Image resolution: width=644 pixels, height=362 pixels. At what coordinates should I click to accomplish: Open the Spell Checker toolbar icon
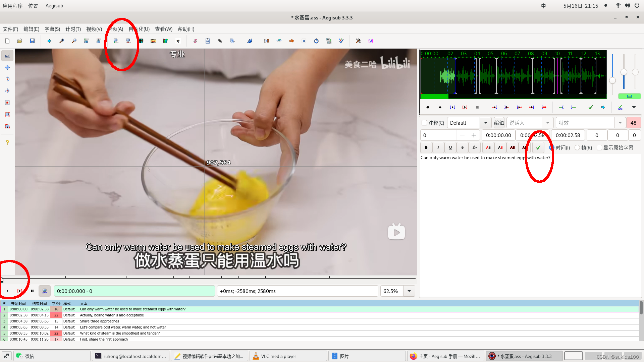pos(341,41)
